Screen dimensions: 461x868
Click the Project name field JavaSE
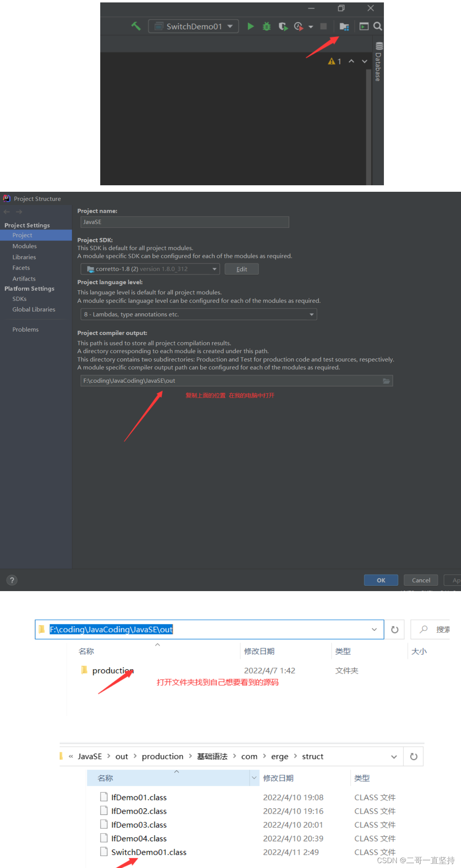point(185,222)
